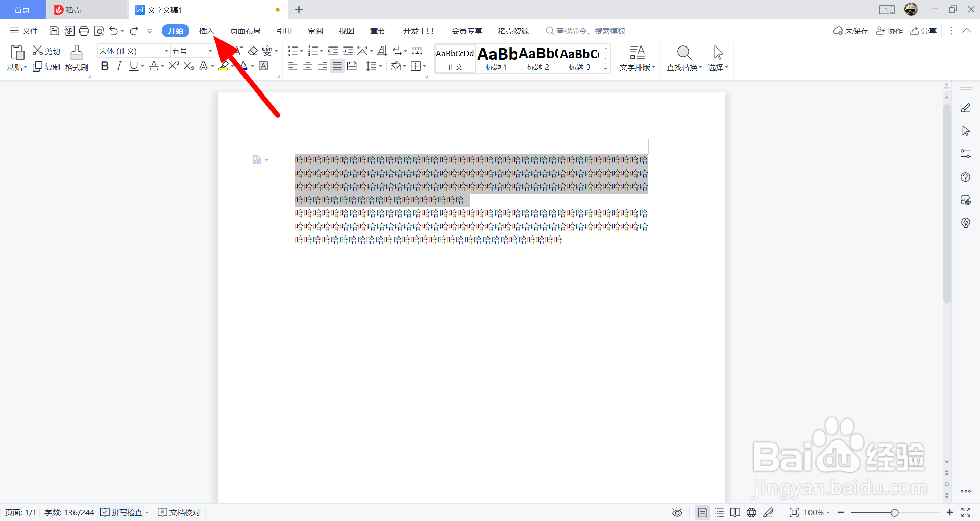Viewport: 980px width, 521px height.
Task: Open Print Preview from the quick toolbar
Action: [99, 31]
